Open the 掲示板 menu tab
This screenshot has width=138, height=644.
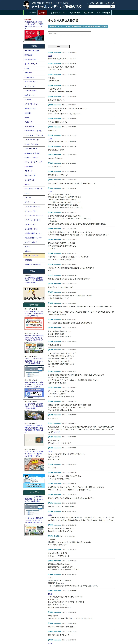pos(42,13)
